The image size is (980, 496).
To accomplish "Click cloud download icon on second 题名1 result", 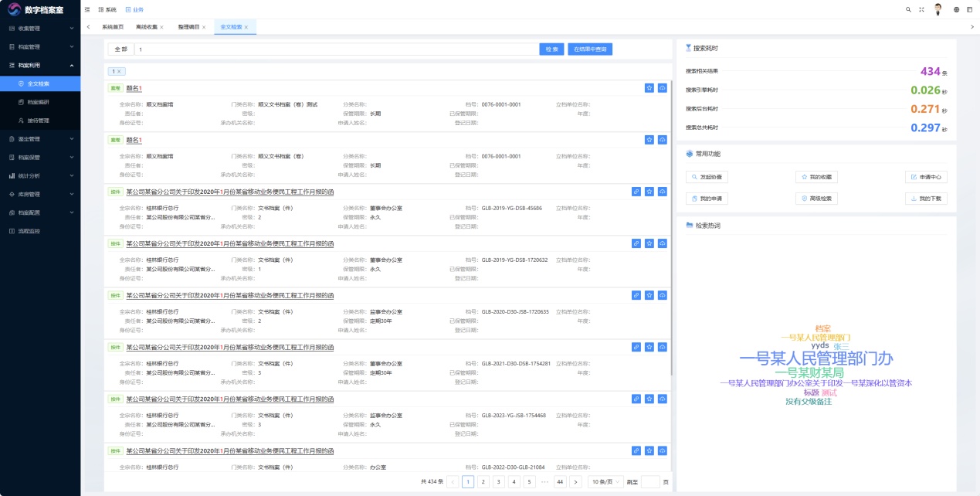I will tap(663, 140).
